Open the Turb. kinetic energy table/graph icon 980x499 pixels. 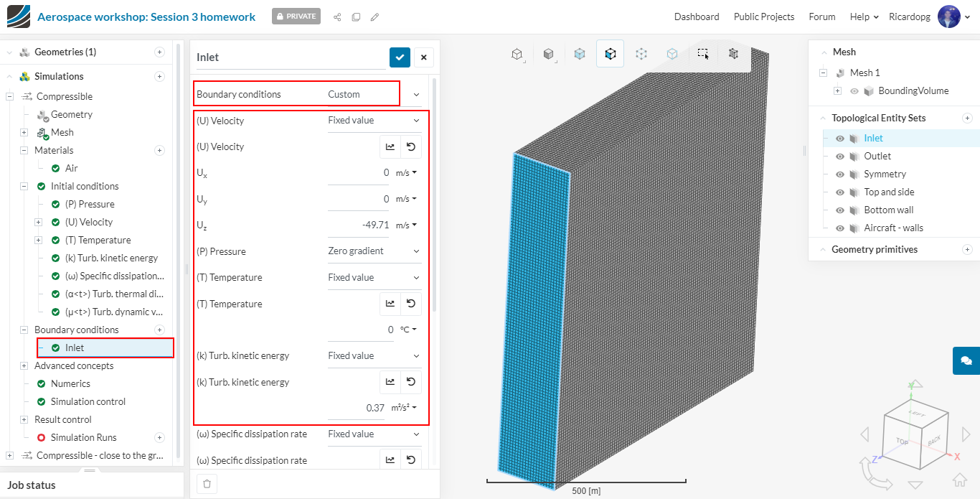coord(390,382)
